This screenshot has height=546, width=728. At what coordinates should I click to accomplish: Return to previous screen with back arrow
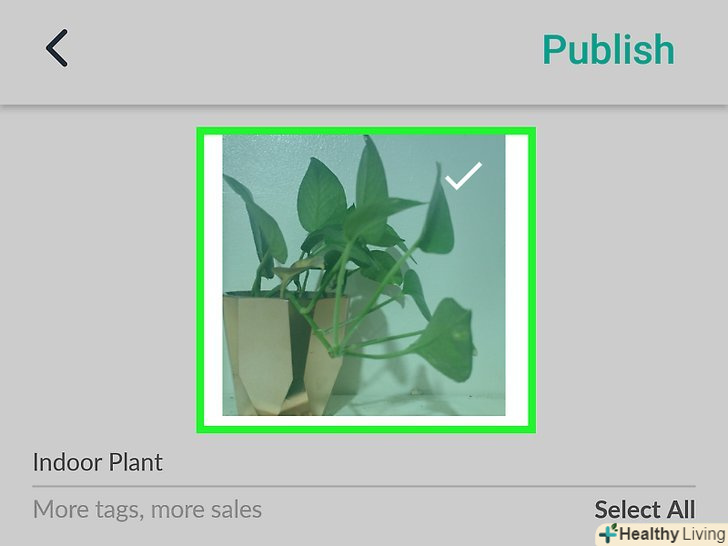pyautogui.click(x=57, y=48)
